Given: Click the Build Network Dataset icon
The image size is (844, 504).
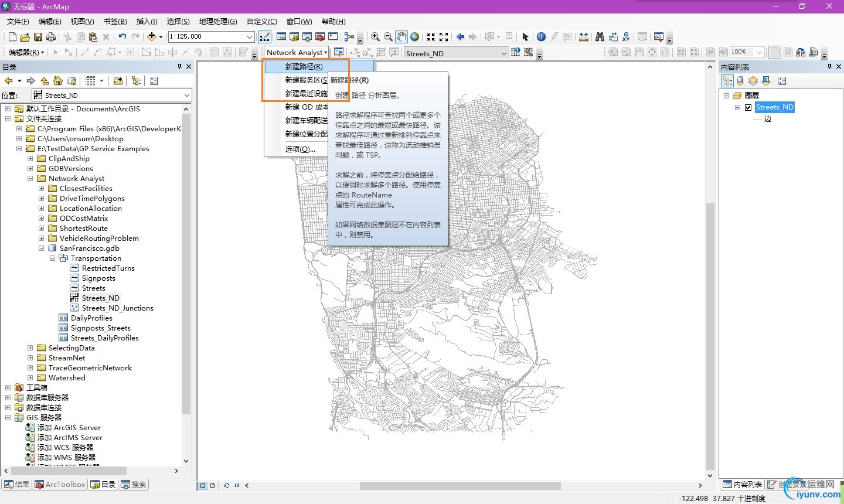Looking at the screenshot, I should [x=529, y=52].
